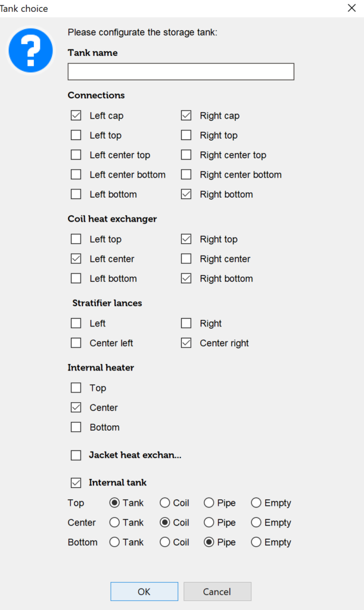Image resolution: width=364 pixels, height=610 pixels.
Task: Click the blue question mark help icon
Action: [x=31, y=51]
